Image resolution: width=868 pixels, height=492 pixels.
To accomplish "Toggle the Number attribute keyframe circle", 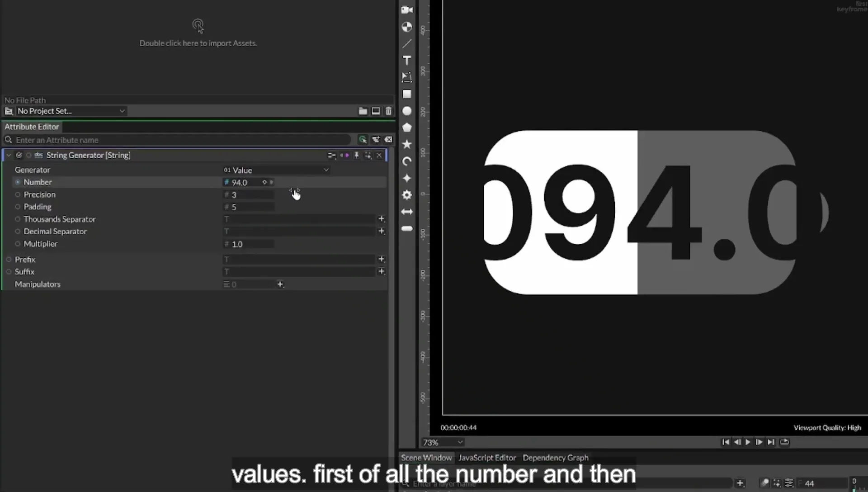I will [18, 182].
